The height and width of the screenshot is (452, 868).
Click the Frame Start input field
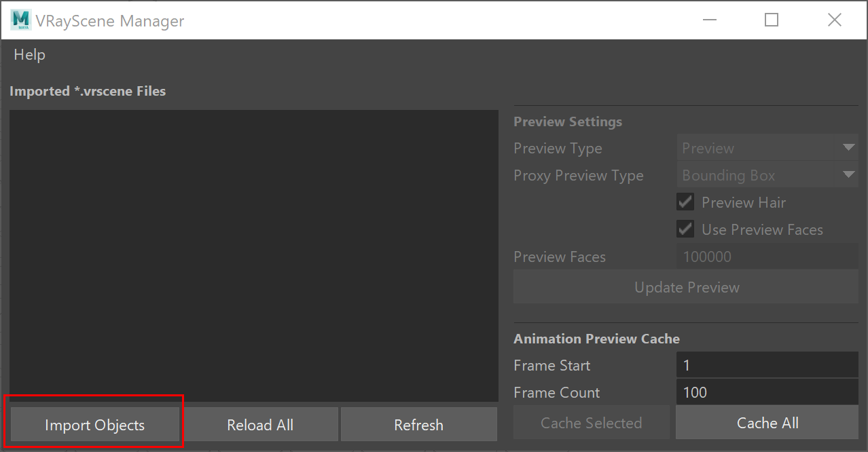click(x=767, y=365)
